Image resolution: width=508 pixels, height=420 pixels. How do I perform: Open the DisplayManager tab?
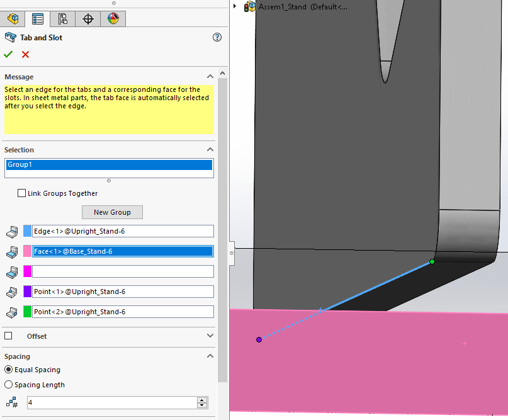pos(113,19)
